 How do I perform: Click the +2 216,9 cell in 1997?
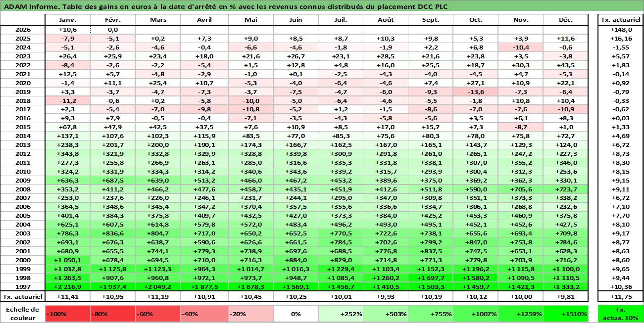point(68,287)
